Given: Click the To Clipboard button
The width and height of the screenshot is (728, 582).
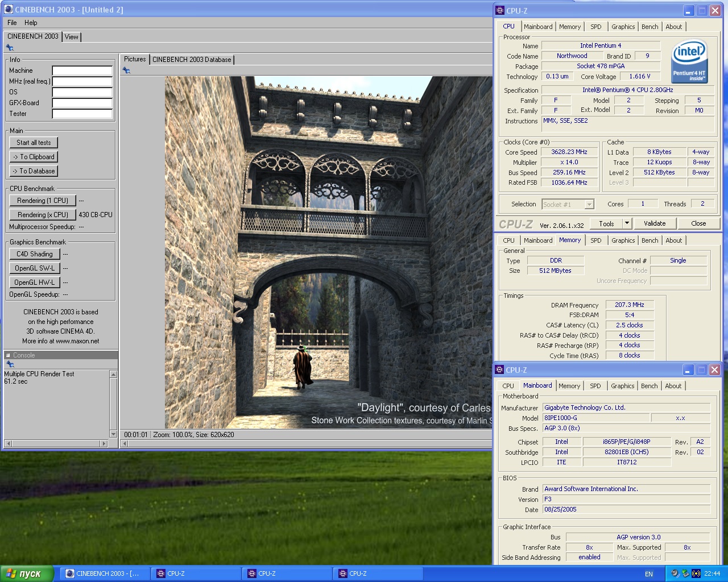Looking at the screenshot, I should point(34,157).
